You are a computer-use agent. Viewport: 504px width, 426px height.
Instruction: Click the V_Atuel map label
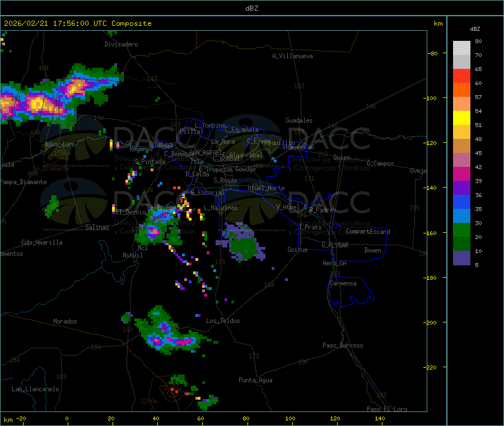coord(288,207)
